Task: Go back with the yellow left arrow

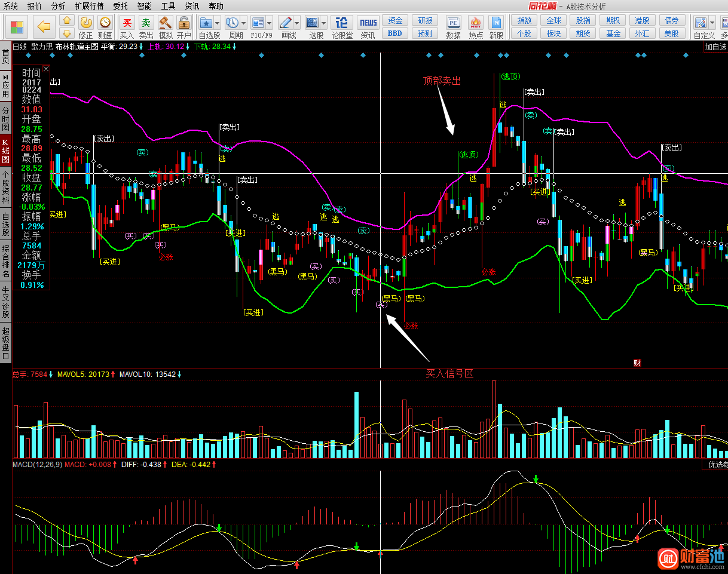Action: tap(44, 26)
